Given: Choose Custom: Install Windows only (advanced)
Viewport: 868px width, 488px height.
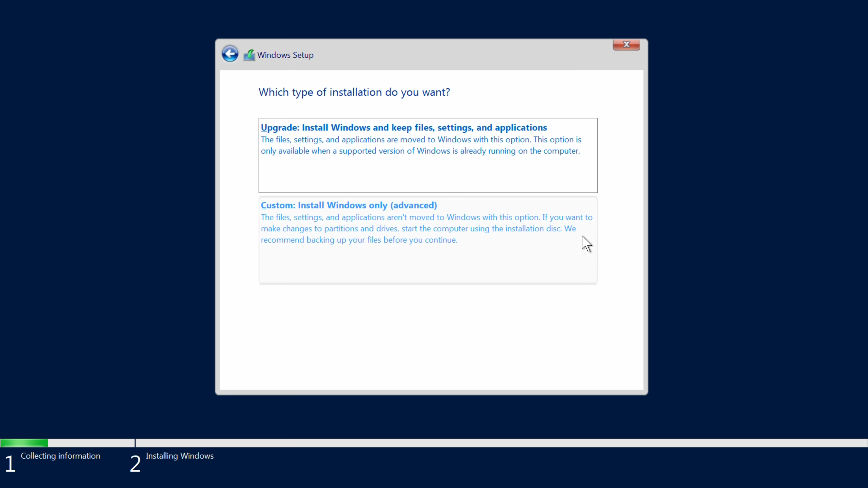Looking at the screenshot, I should [x=428, y=240].
